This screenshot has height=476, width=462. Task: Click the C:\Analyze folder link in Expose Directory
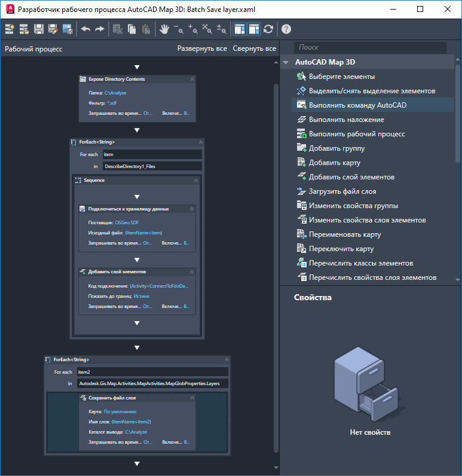115,93
